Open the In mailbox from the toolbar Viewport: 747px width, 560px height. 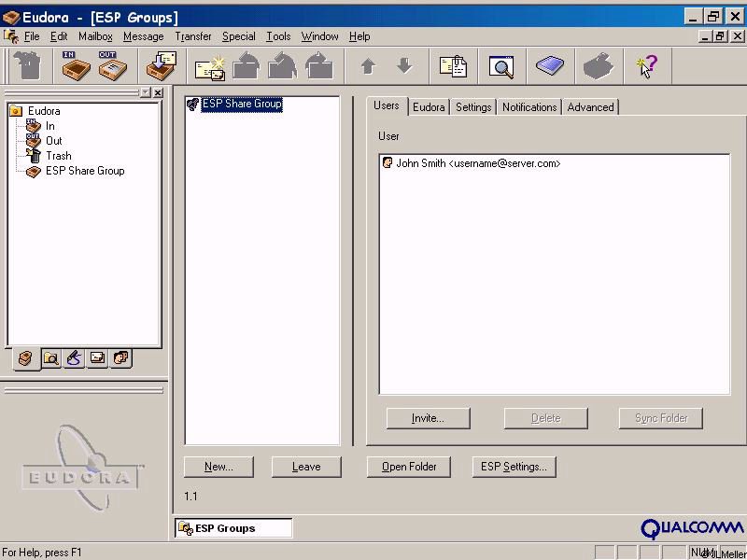76,65
